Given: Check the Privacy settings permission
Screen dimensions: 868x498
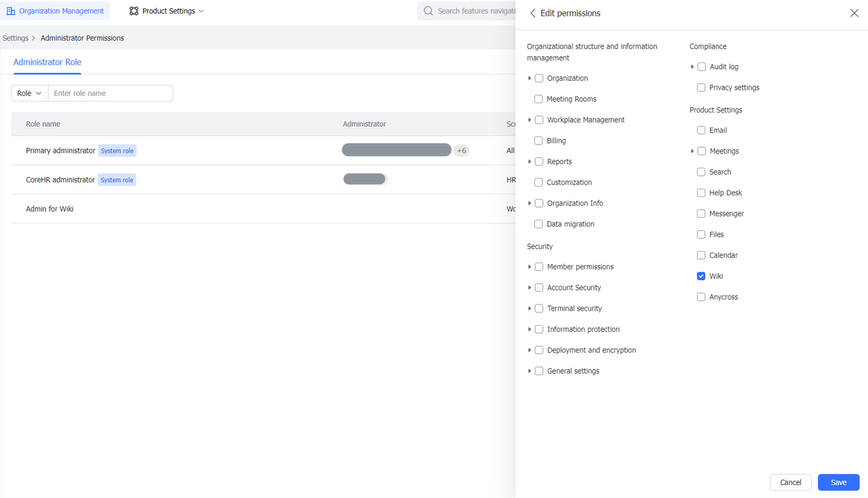Looking at the screenshot, I should [701, 87].
